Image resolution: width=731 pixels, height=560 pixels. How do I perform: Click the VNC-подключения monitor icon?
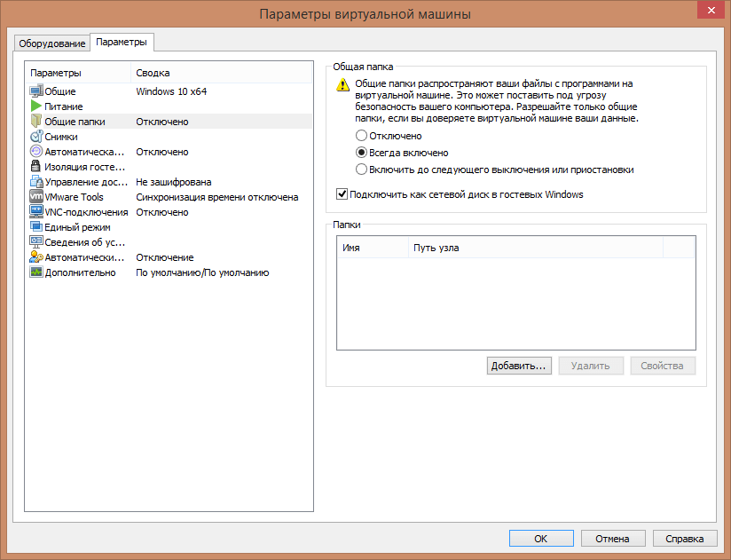(36, 212)
